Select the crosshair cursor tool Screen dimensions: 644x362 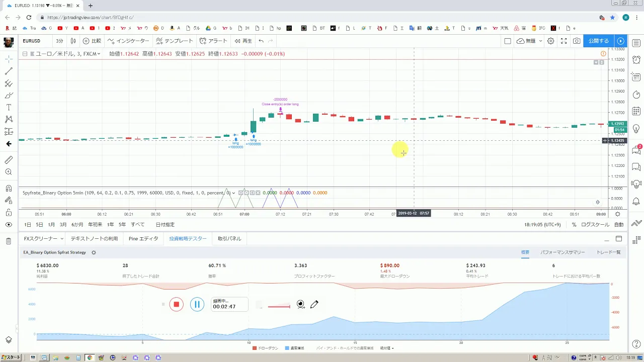point(9,59)
